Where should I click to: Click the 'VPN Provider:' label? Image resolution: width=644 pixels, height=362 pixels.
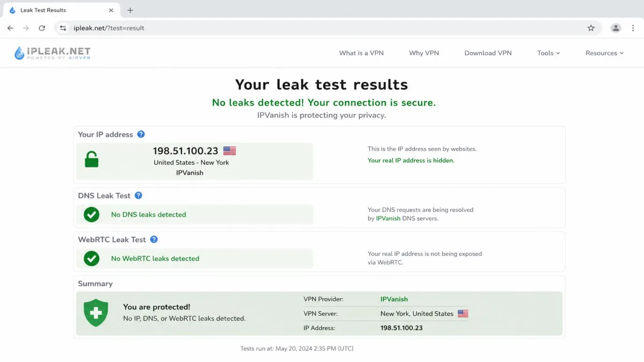point(324,299)
